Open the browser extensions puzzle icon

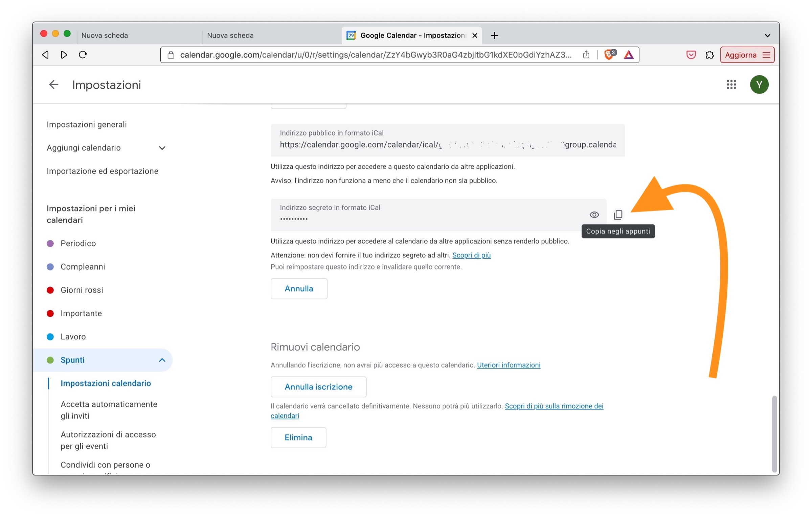click(709, 55)
